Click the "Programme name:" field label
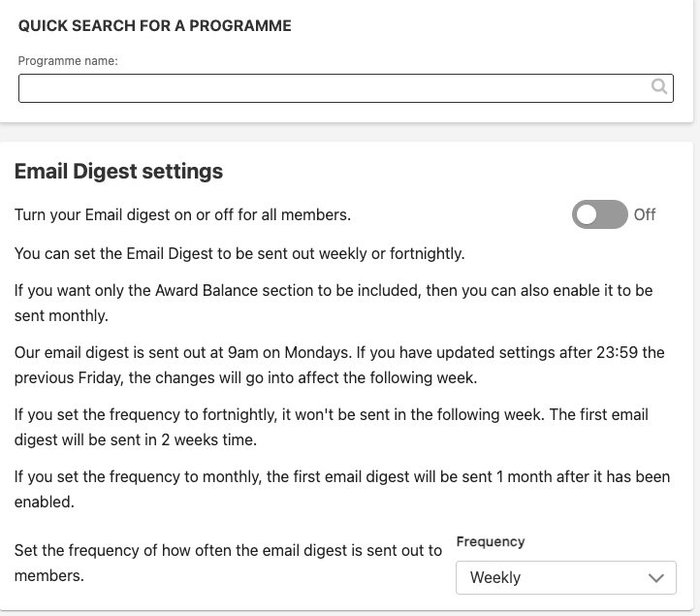 click(68, 61)
